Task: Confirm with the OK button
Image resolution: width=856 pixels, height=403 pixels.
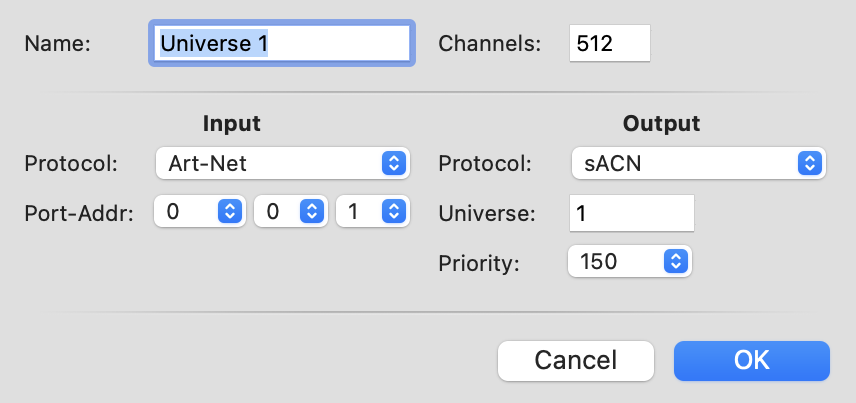Action: 752,360
